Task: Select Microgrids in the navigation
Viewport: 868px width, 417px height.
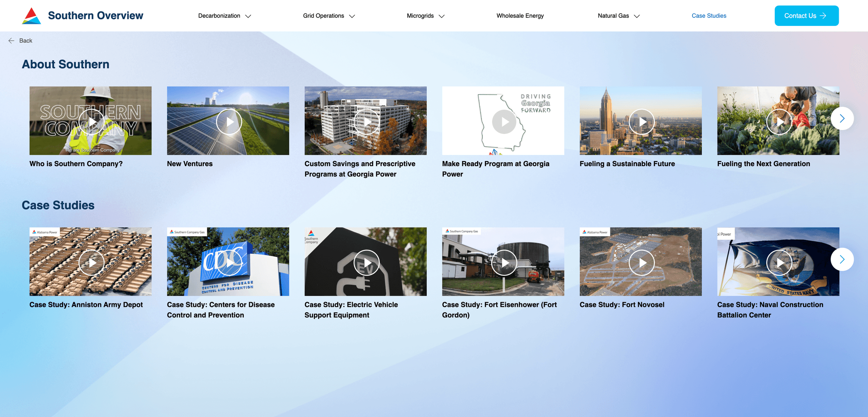Action: click(x=420, y=16)
